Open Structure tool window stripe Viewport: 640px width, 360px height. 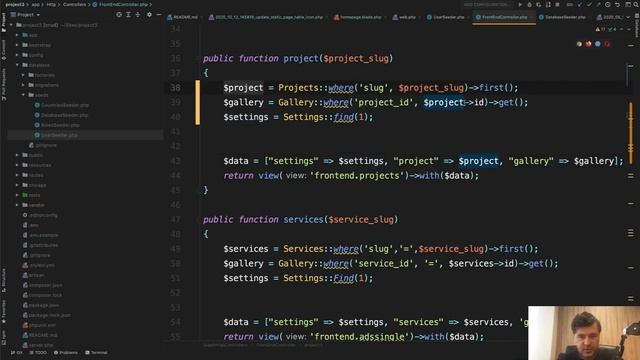click(x=4, y=280)
